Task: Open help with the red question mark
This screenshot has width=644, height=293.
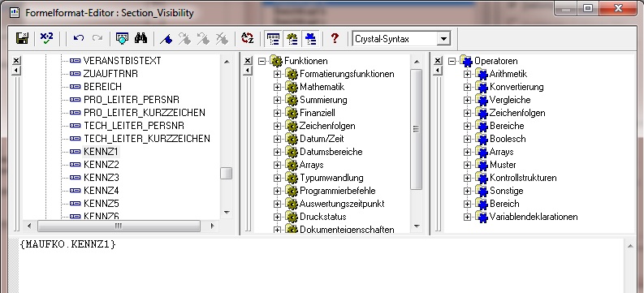Action: (x=335, y=39)
